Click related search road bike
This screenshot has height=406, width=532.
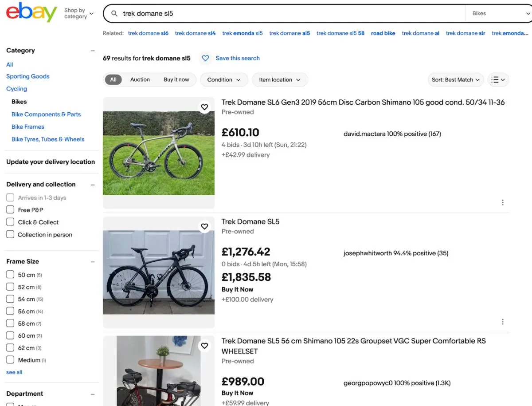tap(383, 33)
